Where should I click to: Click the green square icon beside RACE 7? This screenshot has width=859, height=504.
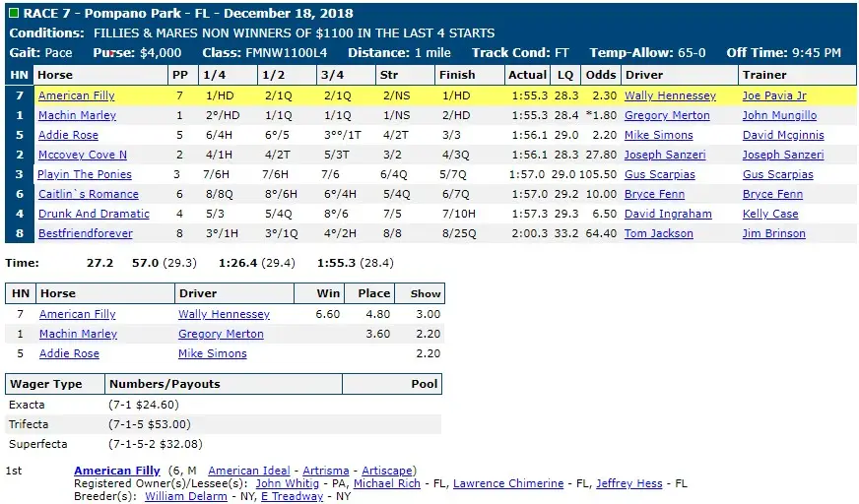click(x=14, y=13)
